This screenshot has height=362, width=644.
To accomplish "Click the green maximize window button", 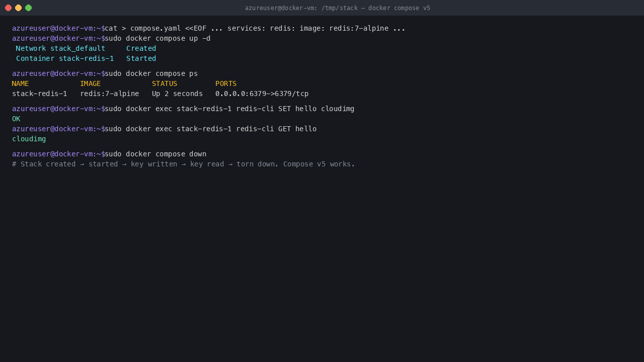I will pyautogui.click(x=28, y=8).
